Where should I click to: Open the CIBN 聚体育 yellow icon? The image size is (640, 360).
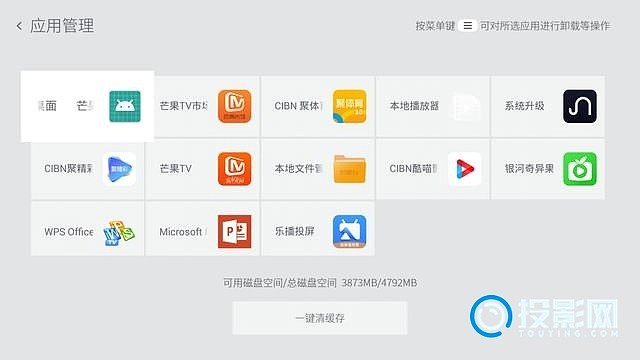[x=349, y=107]
